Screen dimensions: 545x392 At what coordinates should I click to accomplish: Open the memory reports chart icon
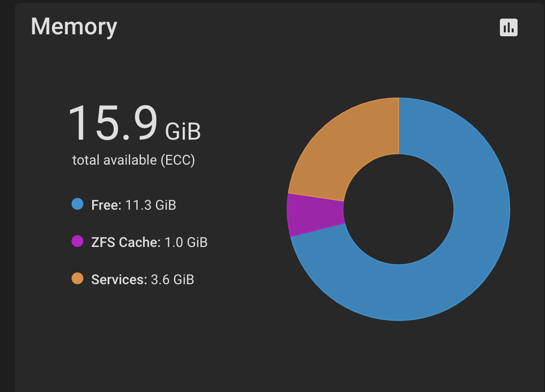pos(509,27)
